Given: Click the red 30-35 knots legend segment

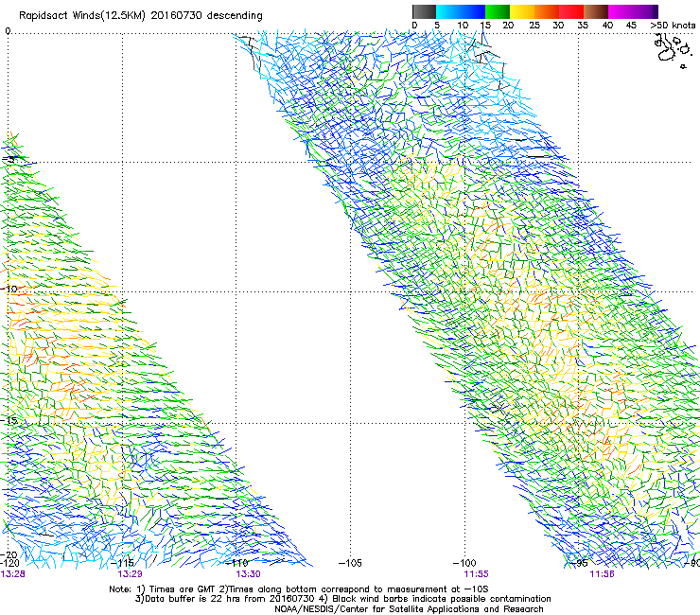Looking at the screenshot, I should [x=571, y=11].
